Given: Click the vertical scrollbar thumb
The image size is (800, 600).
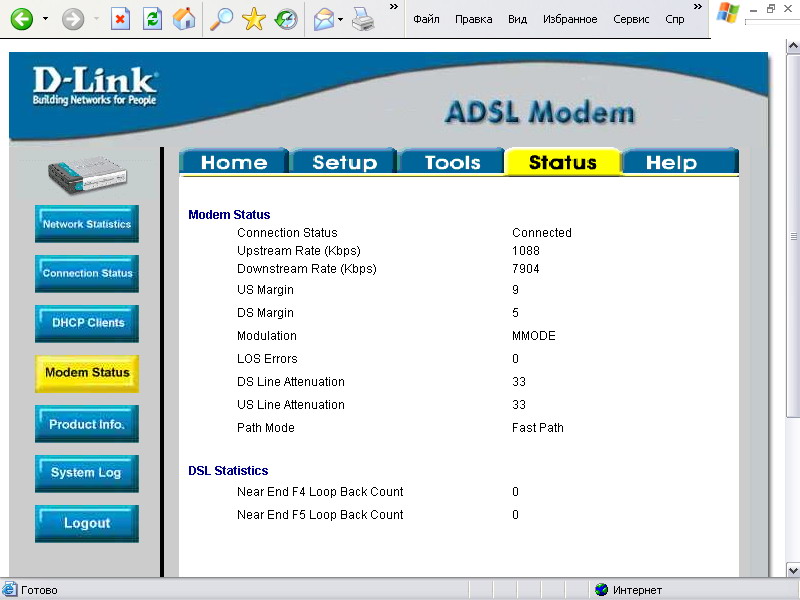Looking at the screenshot, I should coord(793,235).
